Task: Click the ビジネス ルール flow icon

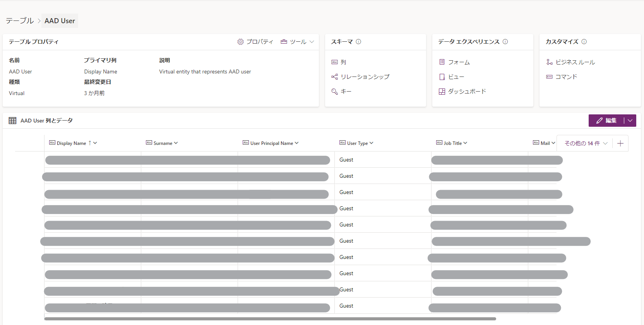Action: pos(550,62)
